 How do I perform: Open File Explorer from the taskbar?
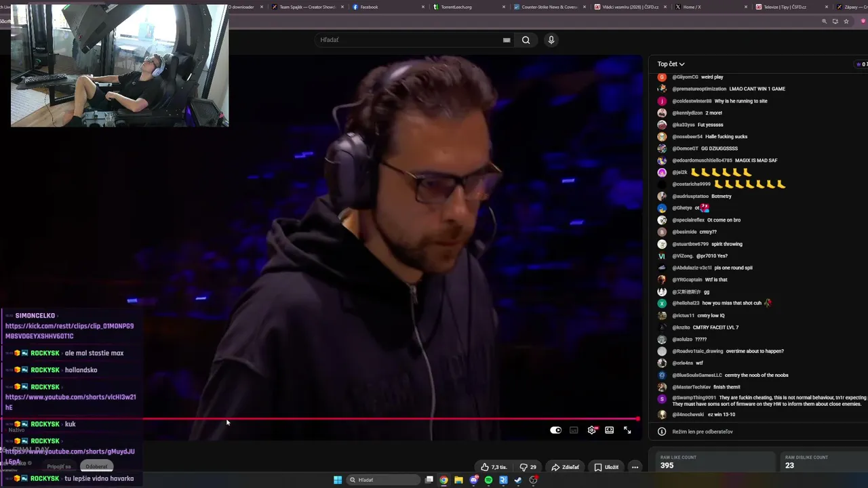pyautogui.click(x=458, y=480)
